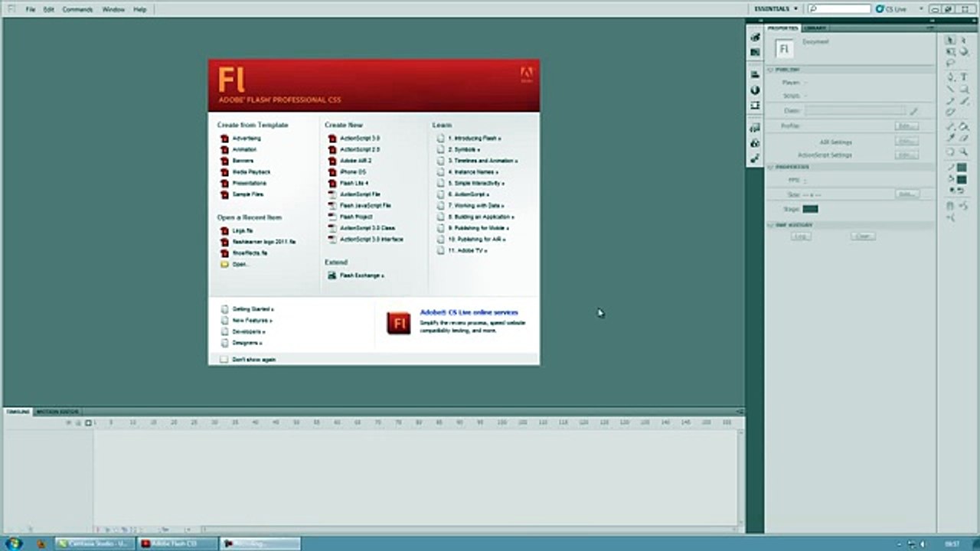The width and height of the screenshot is (980, 551).
Task: Select the Hand tool
Action: point(950,152)
